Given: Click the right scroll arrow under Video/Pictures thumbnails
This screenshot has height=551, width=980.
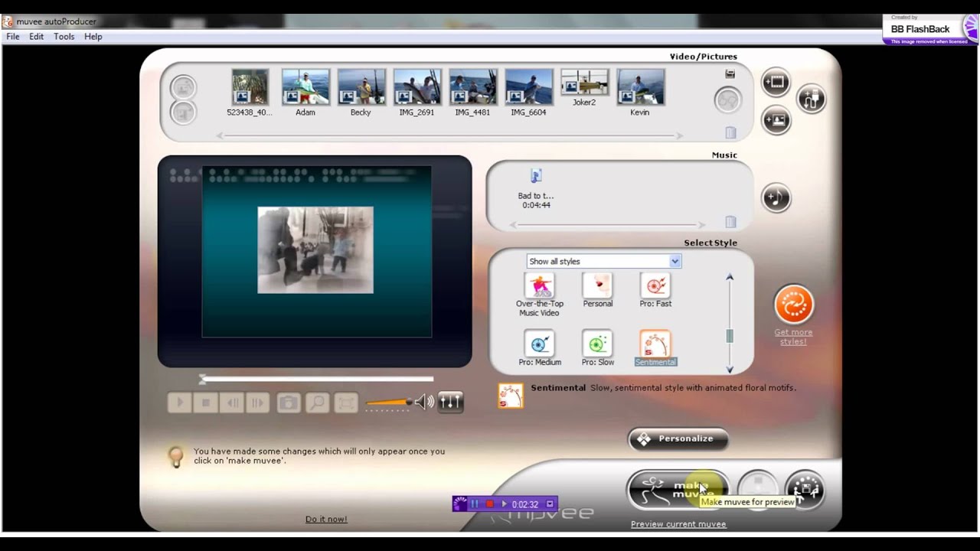Looking at the screenshot, I should pos(679,136).
